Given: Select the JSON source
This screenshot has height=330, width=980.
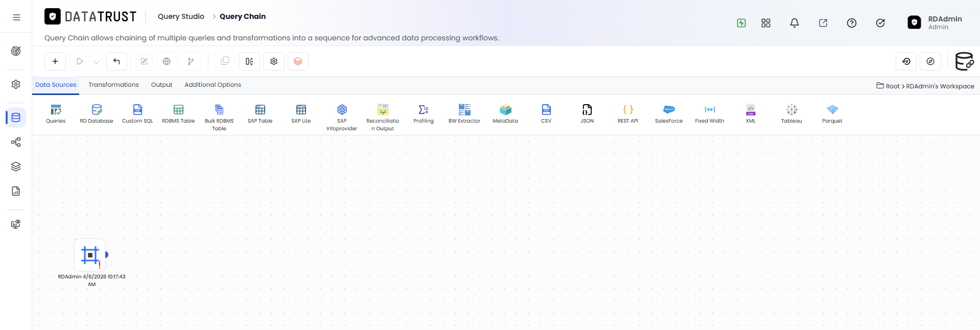Looking at the screenshot, I should pos(587,114).
